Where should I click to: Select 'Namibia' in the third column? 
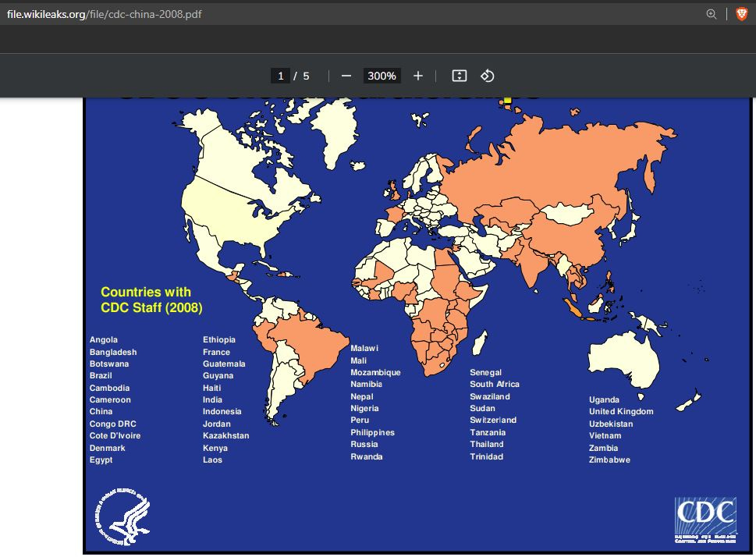click(367, 385)
